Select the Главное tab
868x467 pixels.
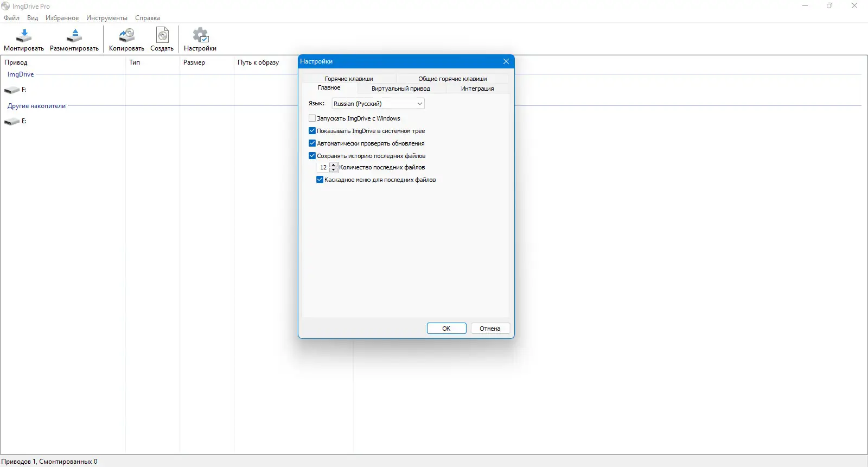pyautogui.click(x=329, y=87)
